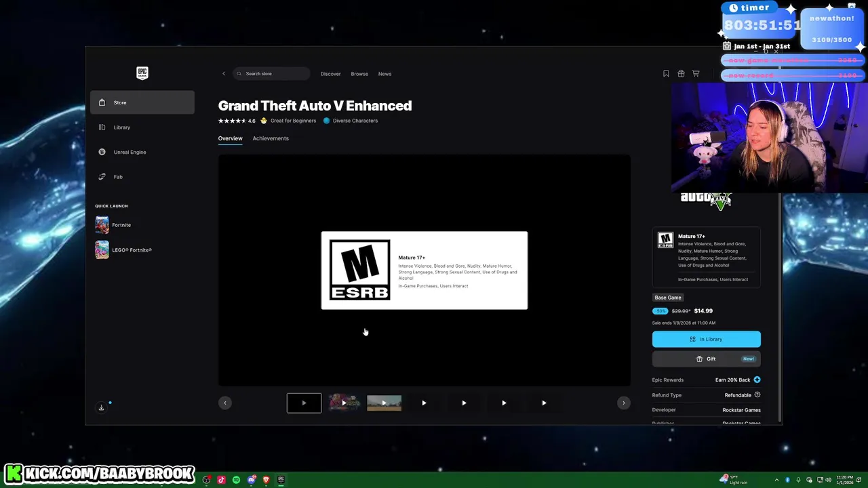Viewport: 868px width, 488px height.
Task: Open Fab in the sidebar
Action: click(x=142, y=177)
